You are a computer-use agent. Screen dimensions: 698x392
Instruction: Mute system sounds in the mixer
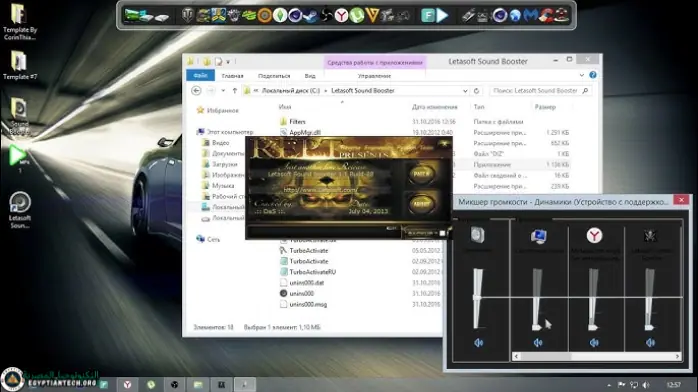click(538, 343)
